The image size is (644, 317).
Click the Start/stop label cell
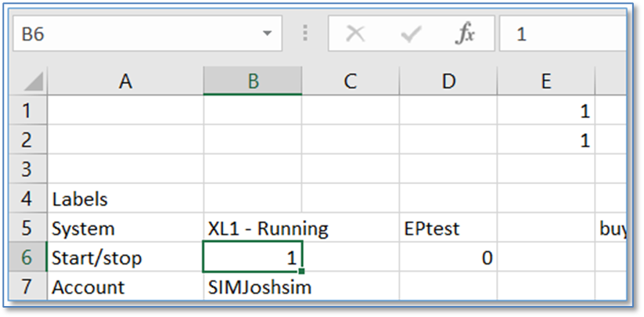click(125, 258)
